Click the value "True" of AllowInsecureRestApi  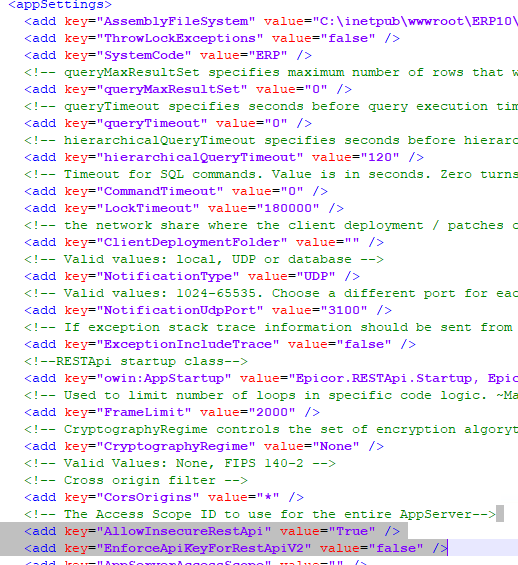point(351,531)
